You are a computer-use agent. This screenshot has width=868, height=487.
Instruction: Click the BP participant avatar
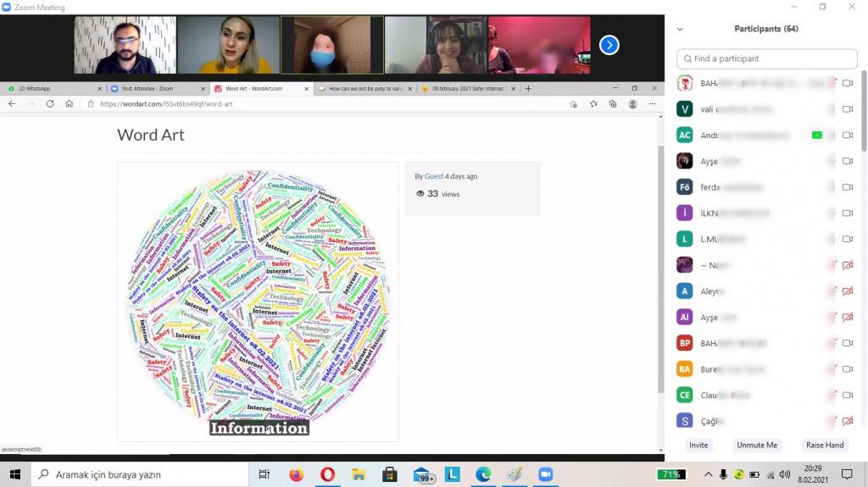[685, 343]
